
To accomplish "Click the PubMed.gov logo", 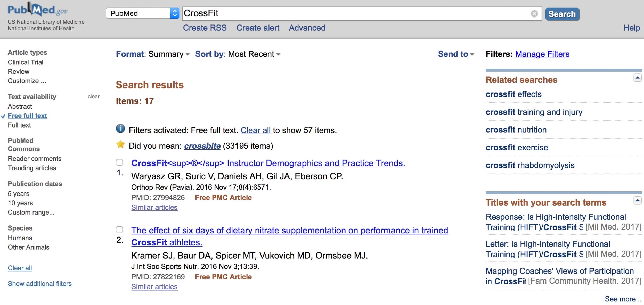I will click(x=38, y=10).
